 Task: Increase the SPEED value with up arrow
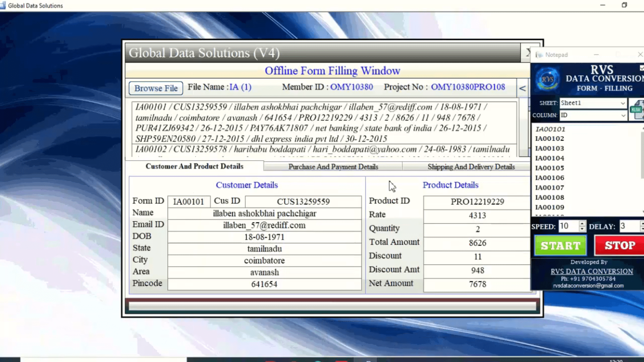tap(582, 223)
